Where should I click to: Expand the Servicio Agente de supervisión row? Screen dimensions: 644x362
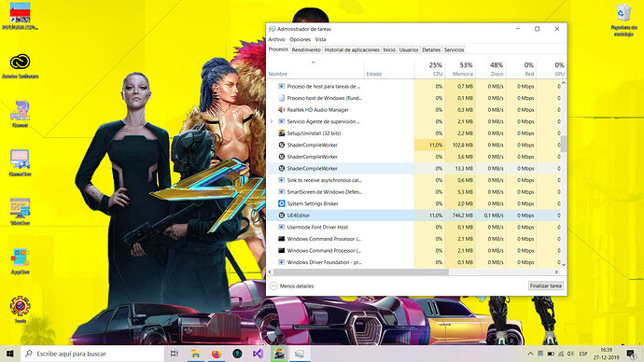tap(271, 121)
